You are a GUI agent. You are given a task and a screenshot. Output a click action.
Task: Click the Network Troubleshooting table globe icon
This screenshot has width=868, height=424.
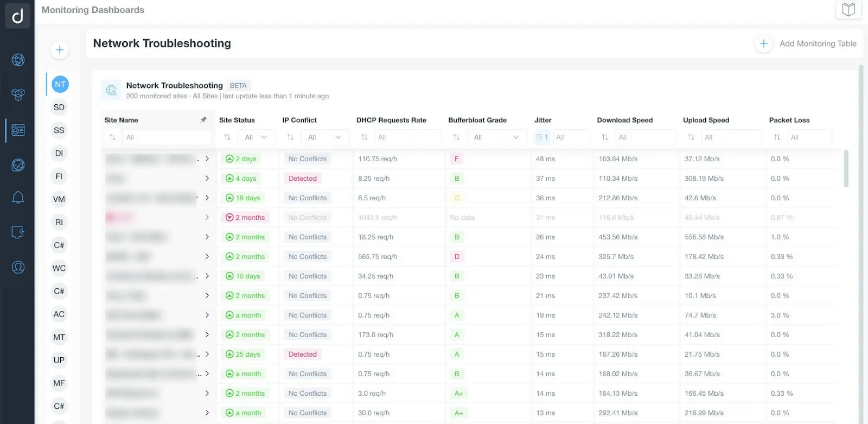tap(112, 90)
